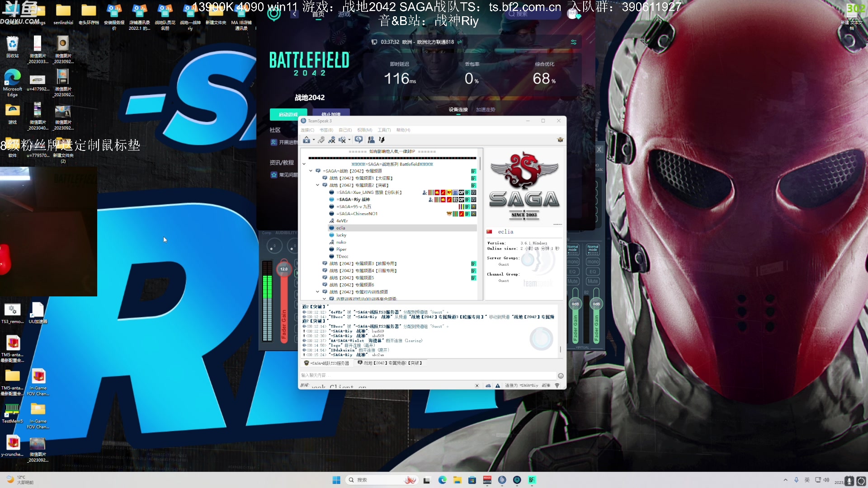Select channel 战地【2042】专属频道5

point(352,278)
